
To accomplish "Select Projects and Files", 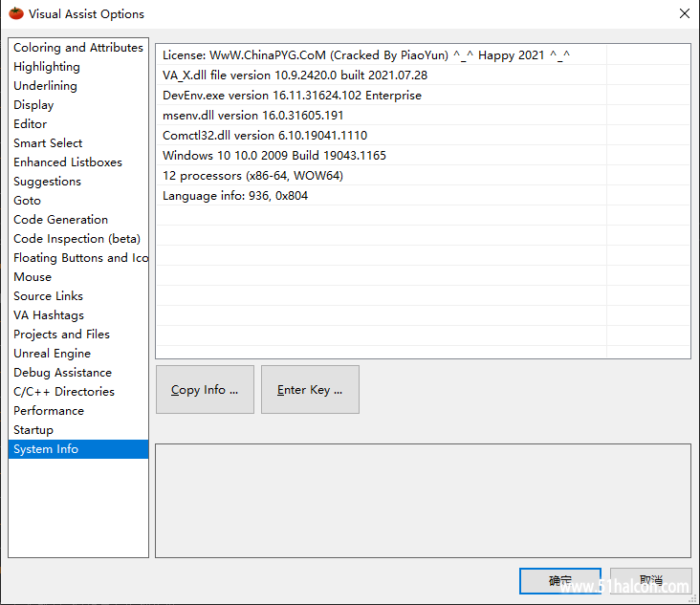I will click(78, 335).
